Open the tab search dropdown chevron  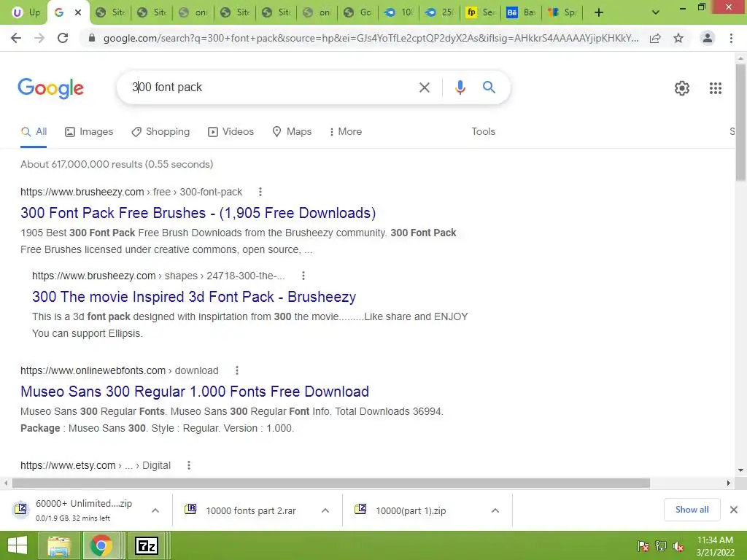(x=656, y=12)
